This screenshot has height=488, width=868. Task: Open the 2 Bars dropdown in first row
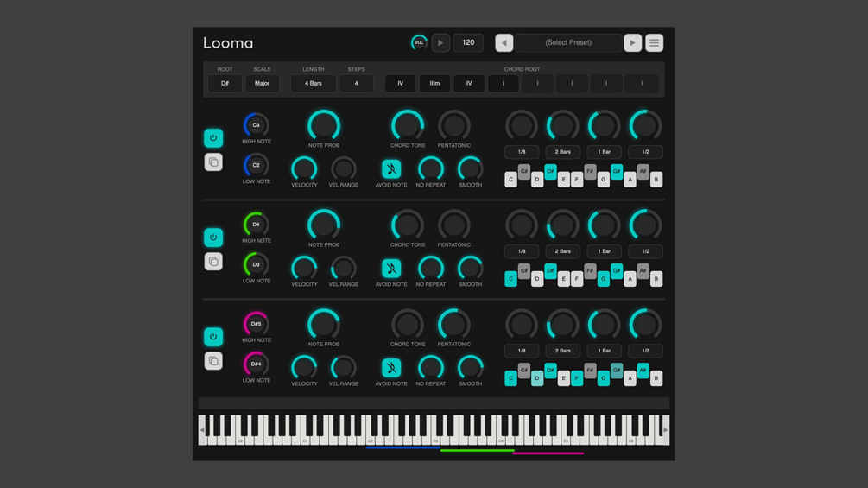(x=563, y=152)
